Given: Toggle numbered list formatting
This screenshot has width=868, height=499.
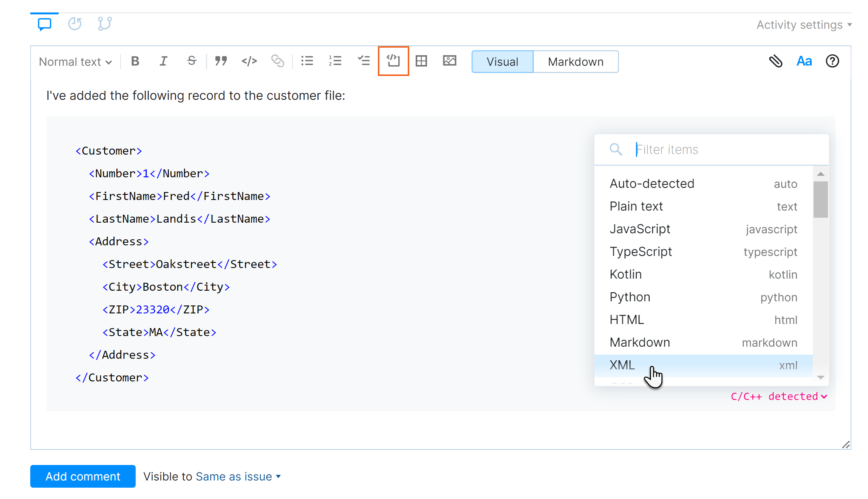Looking at the screenshot, I should coord(335,61).
